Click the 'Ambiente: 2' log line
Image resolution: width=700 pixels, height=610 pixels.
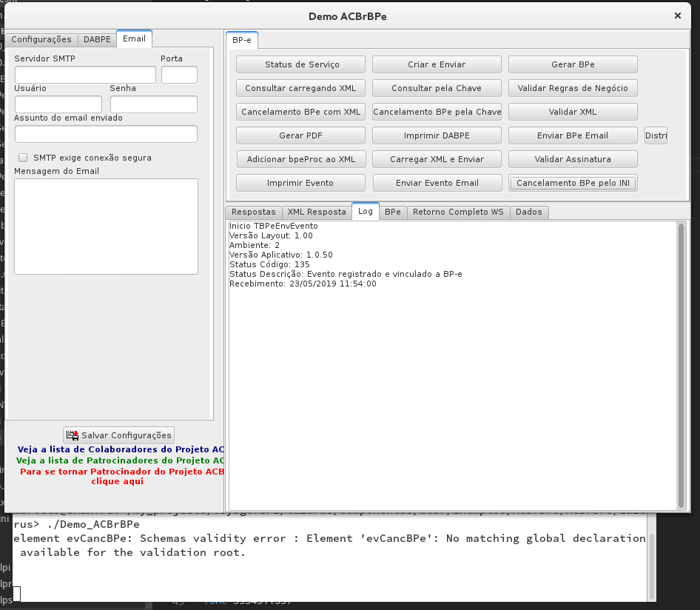[x=254, y=245]
